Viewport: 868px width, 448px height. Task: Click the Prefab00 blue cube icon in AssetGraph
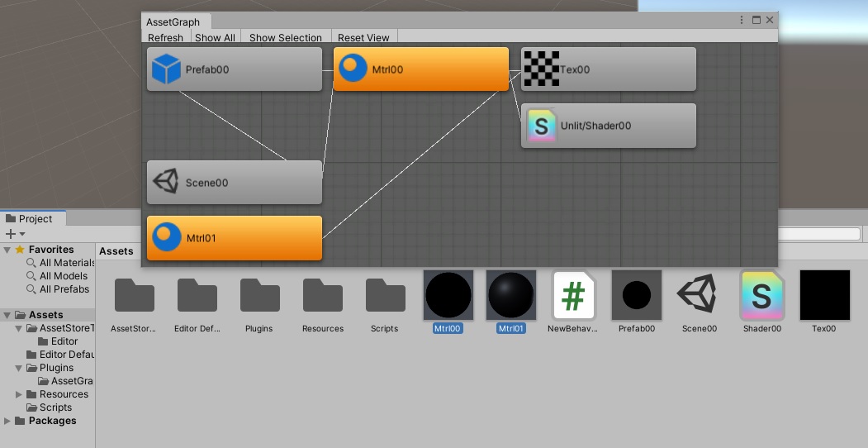point(166,69)
